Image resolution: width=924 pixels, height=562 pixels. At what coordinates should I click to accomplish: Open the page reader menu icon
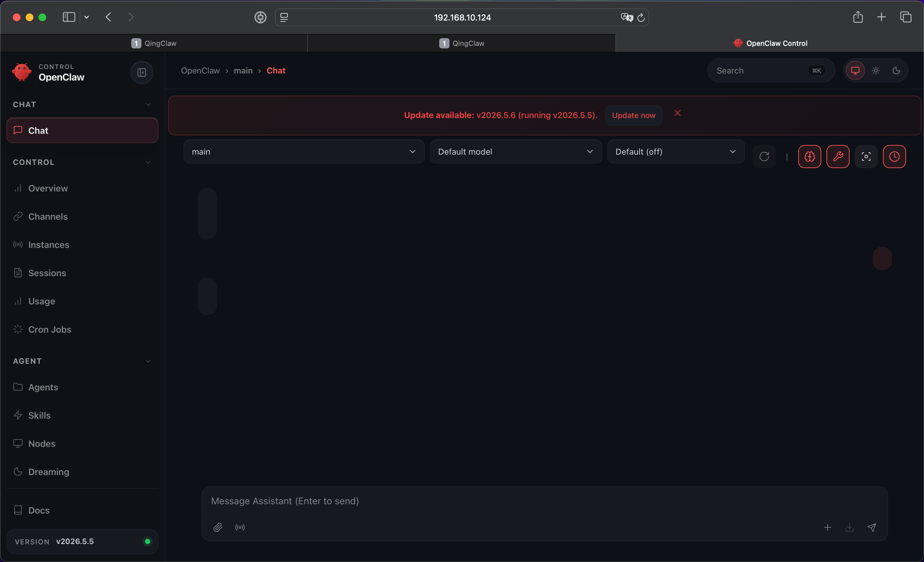(284, 17)
